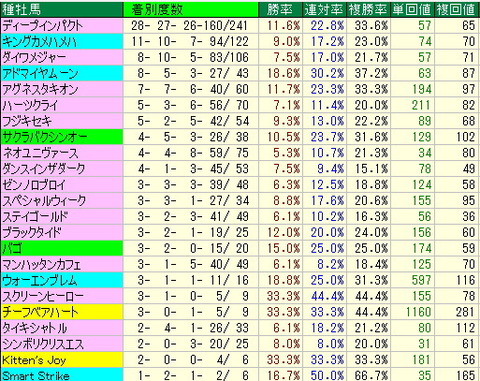Click the 複回値 column header
Screen dimensions: 480x381
[x=456, y=10]
